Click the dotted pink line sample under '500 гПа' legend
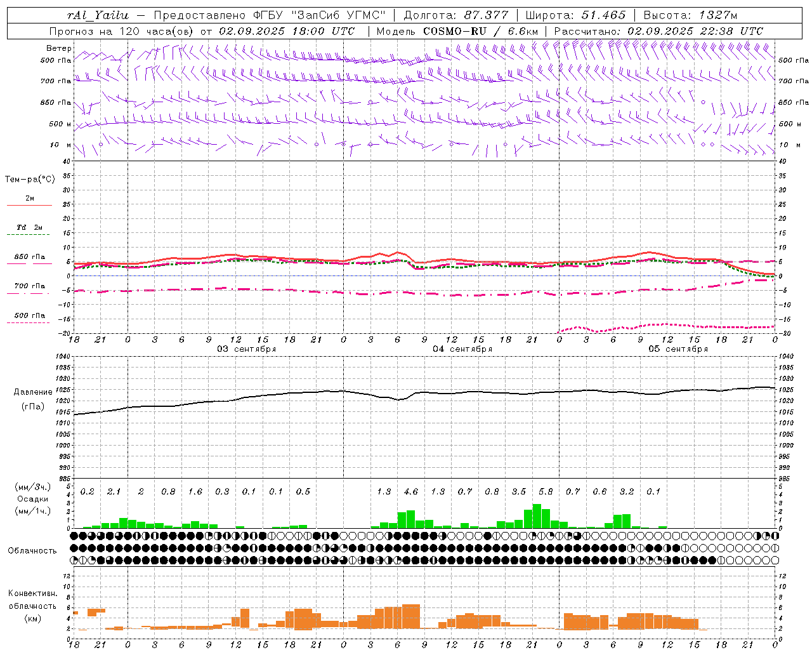Viewport: 812px width, 650px height. click(x=28, y=323)
